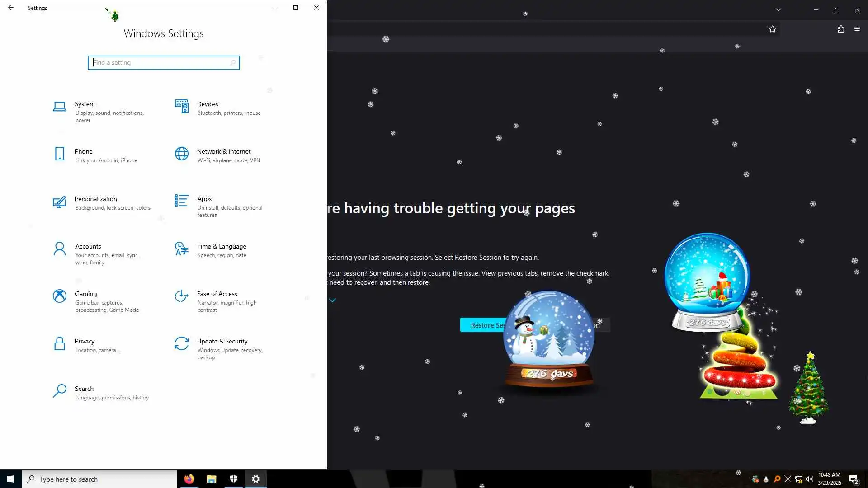Bookmark page with star icon
The height and width of the screenshot is (488, 868).
tap(773, 29)
